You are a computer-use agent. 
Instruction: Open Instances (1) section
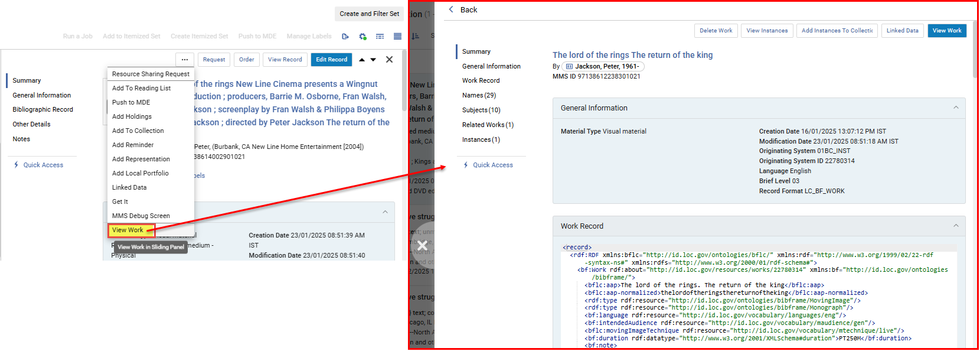pos(481,139)
